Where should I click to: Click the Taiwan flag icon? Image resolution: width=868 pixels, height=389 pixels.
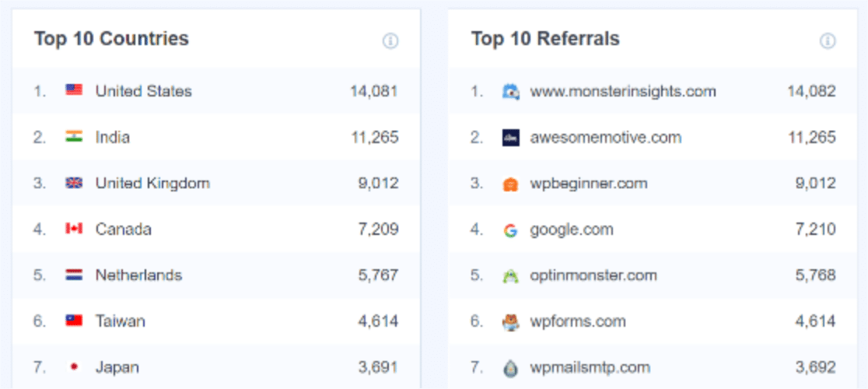(74, 321)
